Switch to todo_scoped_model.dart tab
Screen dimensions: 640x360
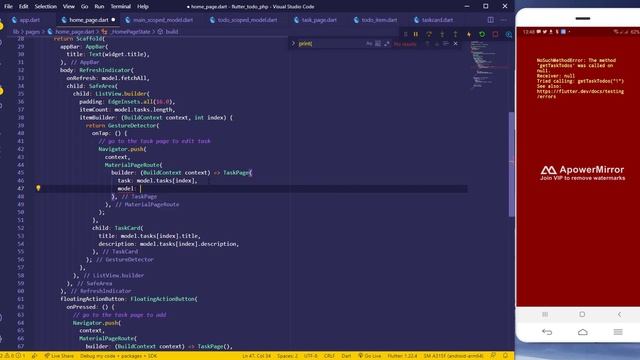(x=246, y=20)
